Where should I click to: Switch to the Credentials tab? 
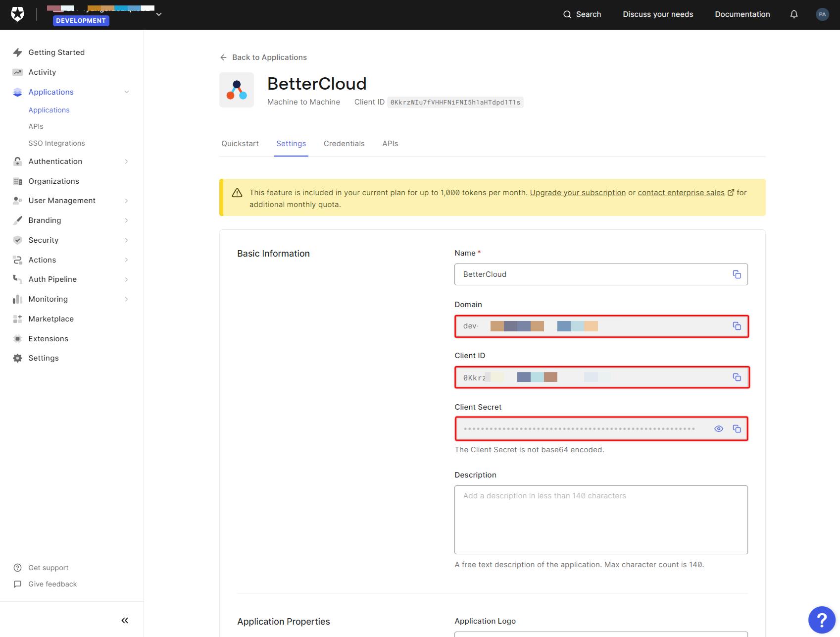coord(344,143)
